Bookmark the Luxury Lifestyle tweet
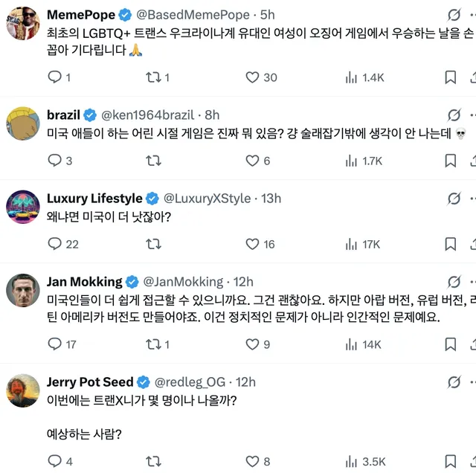Image resolution: width=476 pixels, height=473 pixels. coord(451,244)
